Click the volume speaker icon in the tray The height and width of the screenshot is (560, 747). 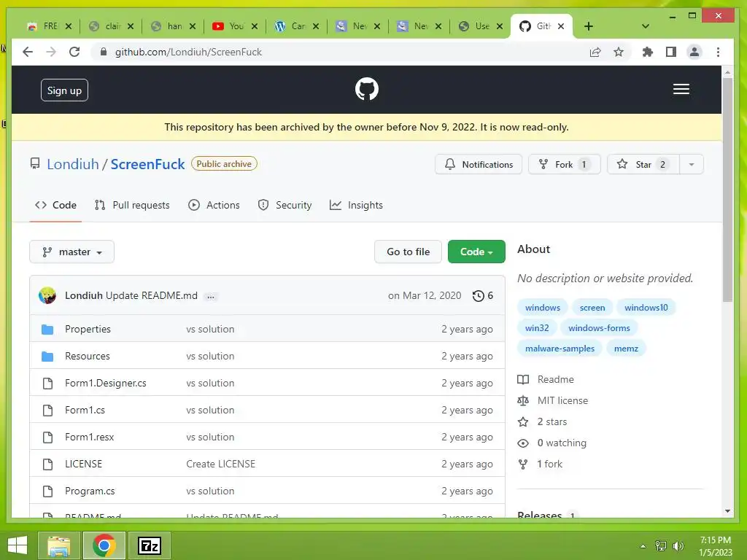coord(678,545)
